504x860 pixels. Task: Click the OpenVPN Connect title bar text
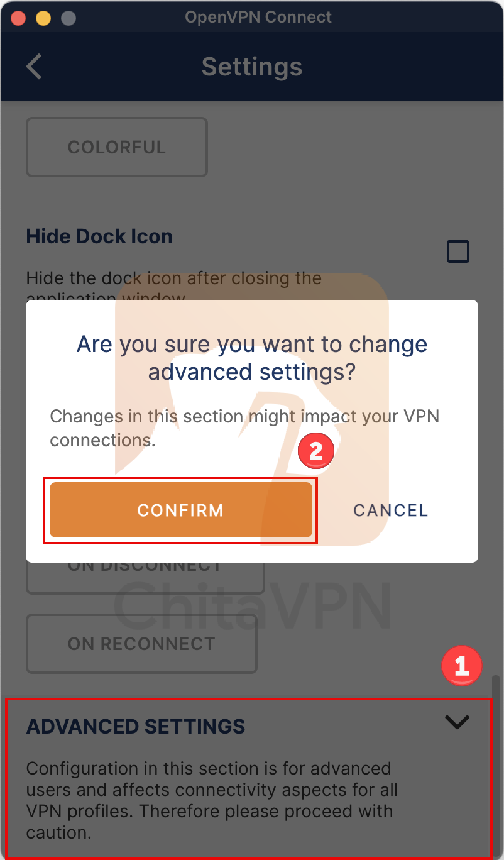(x=258, y=17)
